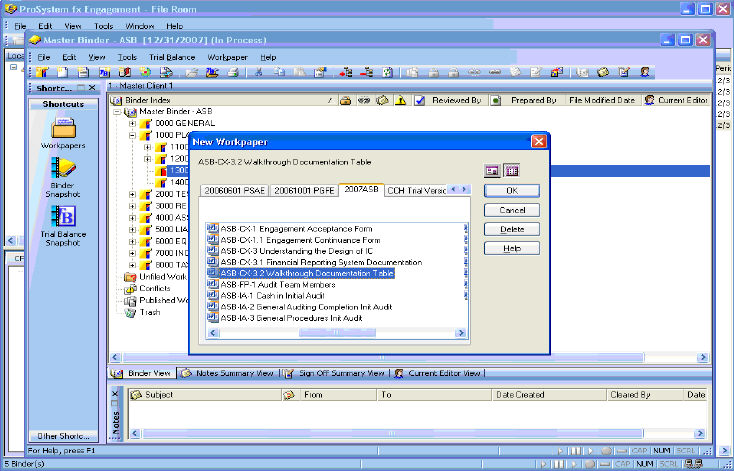Click the lock column header icon
Image resolution: width=734 pixels, height=471 pixels.
(x=345, y=101)
